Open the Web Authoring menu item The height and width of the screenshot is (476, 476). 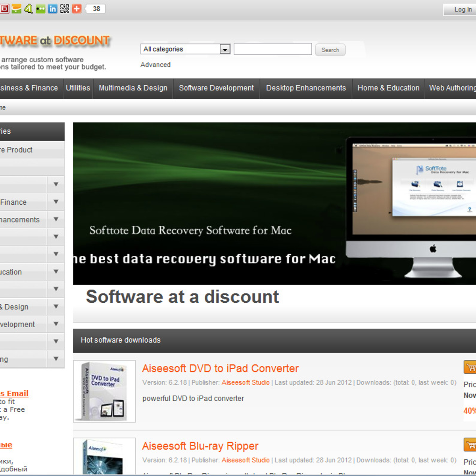452,88
